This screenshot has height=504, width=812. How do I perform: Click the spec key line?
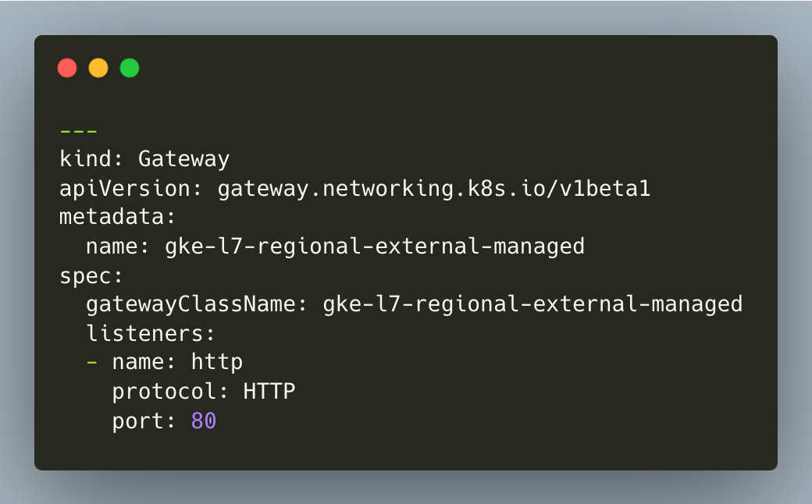click(x=91, y=276)
